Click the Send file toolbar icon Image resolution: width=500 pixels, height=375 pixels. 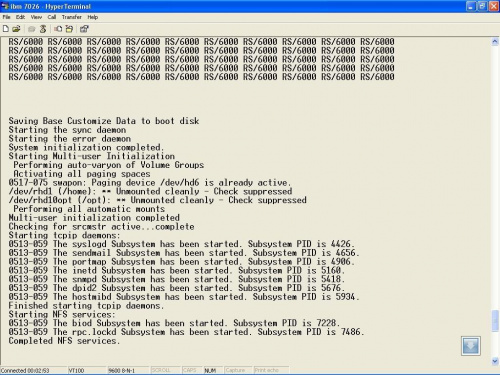pyautogui.click(x=58, y=29)
